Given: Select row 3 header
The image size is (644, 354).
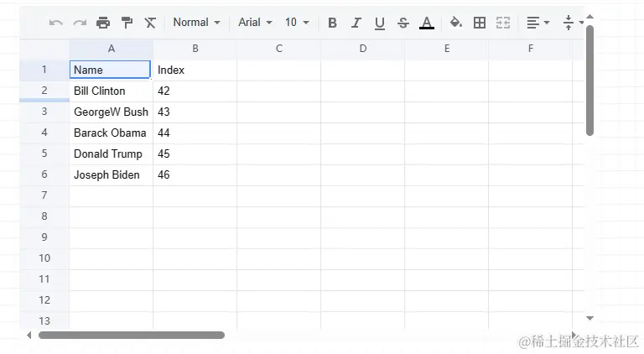Looking at the screenshot, I should tap(44, 112).
